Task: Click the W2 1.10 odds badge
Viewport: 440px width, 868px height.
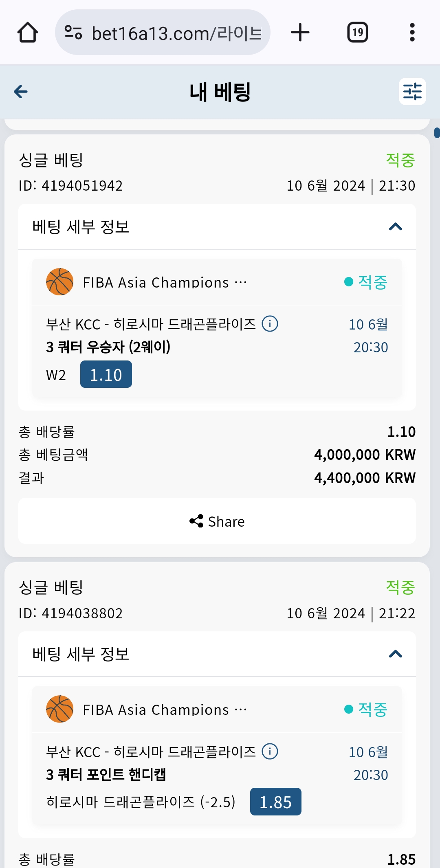Action: 106,375
